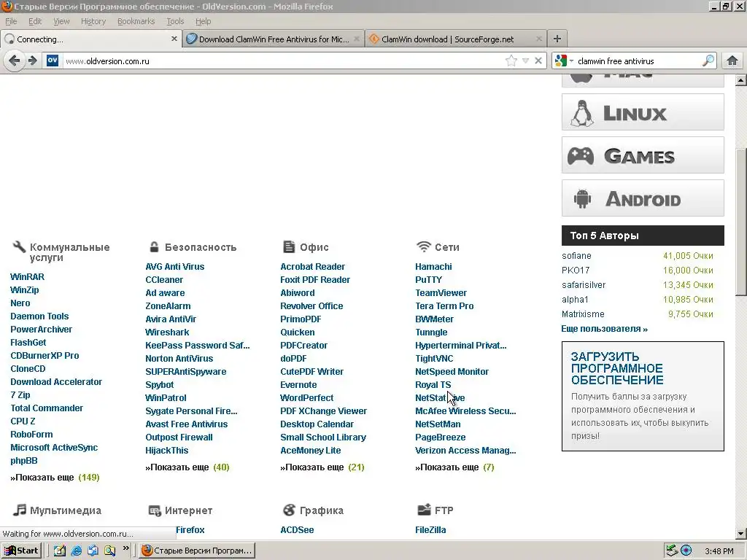Click the Firefox taskbar button

[197, 551]
